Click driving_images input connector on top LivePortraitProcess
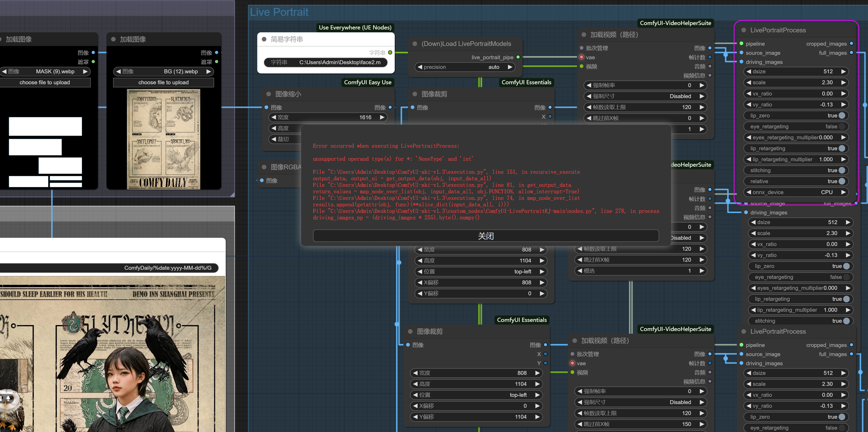 741,62
